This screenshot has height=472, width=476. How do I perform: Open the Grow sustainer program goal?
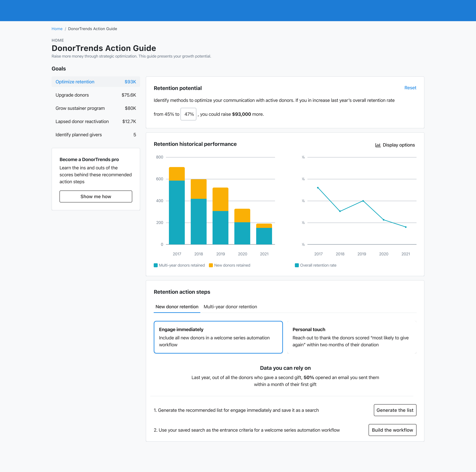coord(96,108)
